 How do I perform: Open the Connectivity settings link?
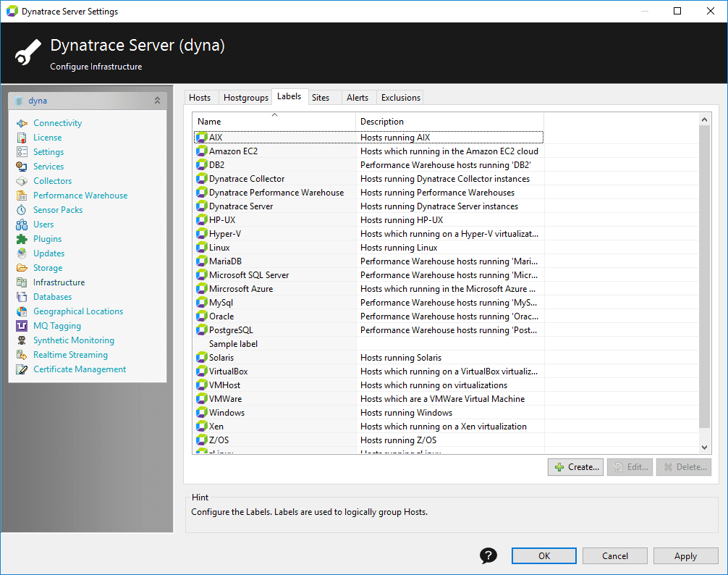click(x=58, y=123)
